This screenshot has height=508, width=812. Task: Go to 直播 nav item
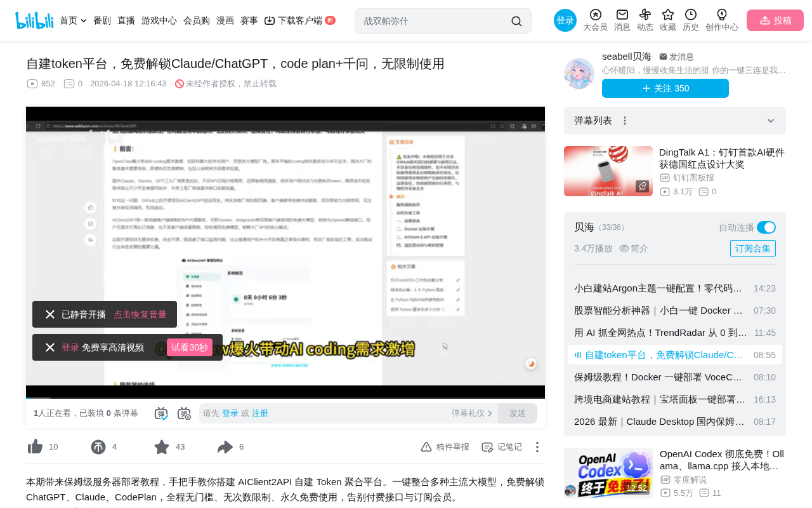[126, 20]
